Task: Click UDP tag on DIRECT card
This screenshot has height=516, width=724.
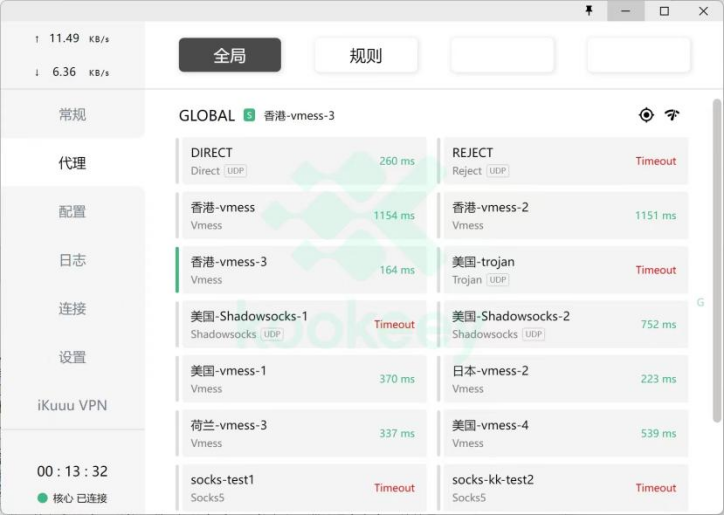Action: point(235,171)
